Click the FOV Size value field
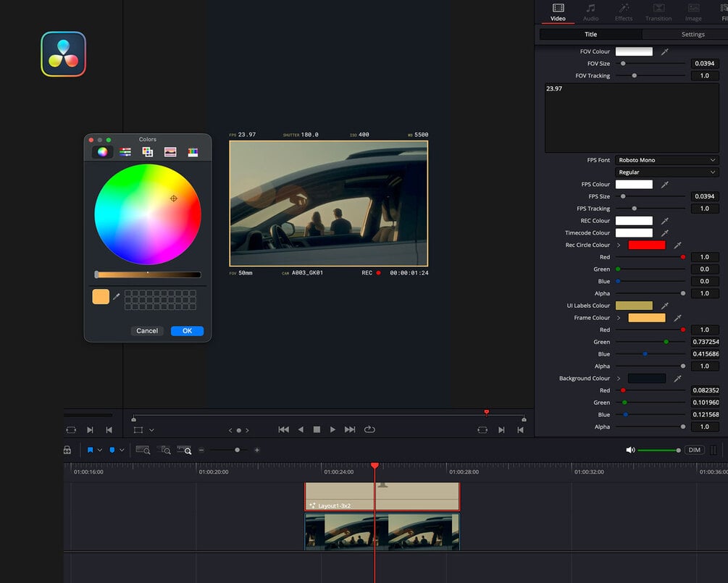The image size is (728, 583). [704, 64]
